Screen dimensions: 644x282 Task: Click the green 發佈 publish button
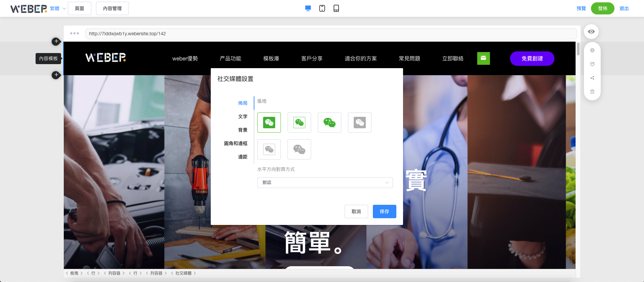coord(603,8)
